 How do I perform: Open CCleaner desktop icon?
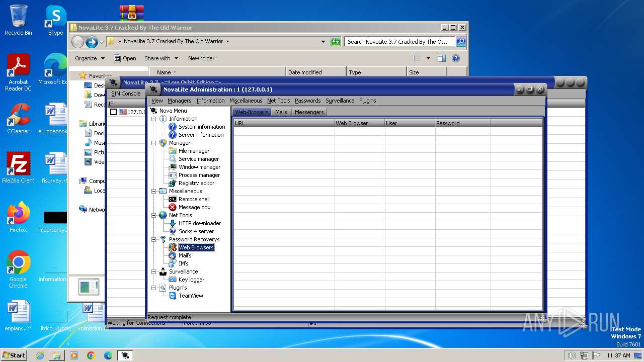pyautogui.click(x=19, y=119)
